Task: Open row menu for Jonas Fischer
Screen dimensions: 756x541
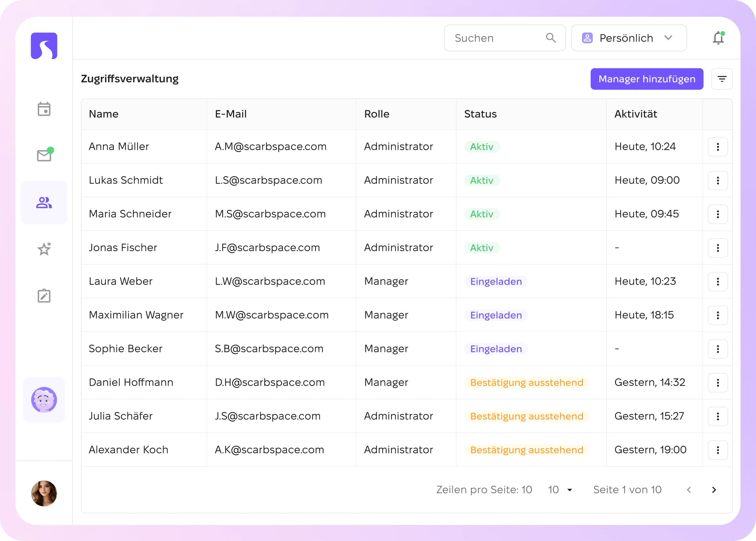Action: pyautogui.click(x=718, y=248)
